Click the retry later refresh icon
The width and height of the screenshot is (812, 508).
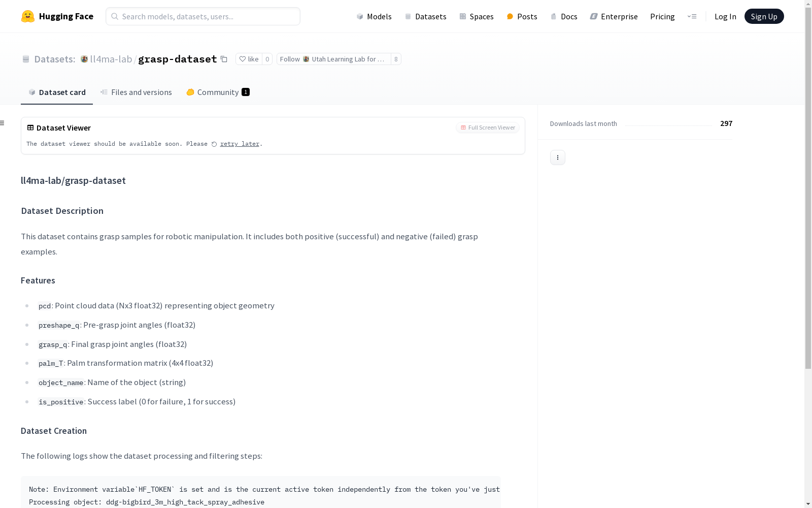(x=214, y=144)
